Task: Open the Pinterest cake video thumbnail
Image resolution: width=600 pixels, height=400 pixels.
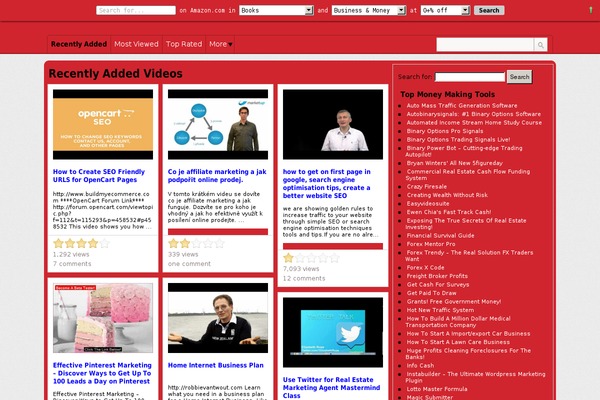Action: tap(103, 318)
